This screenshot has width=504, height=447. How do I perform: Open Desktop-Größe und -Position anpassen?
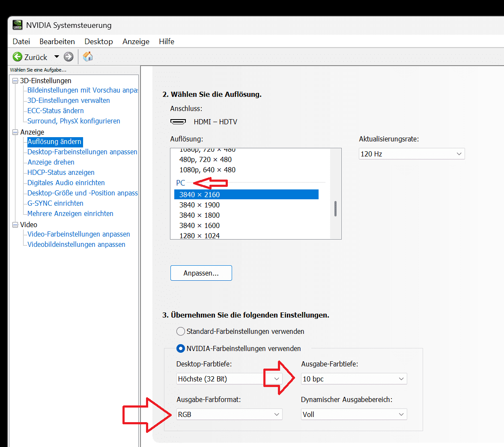click(x=83, y=193)
